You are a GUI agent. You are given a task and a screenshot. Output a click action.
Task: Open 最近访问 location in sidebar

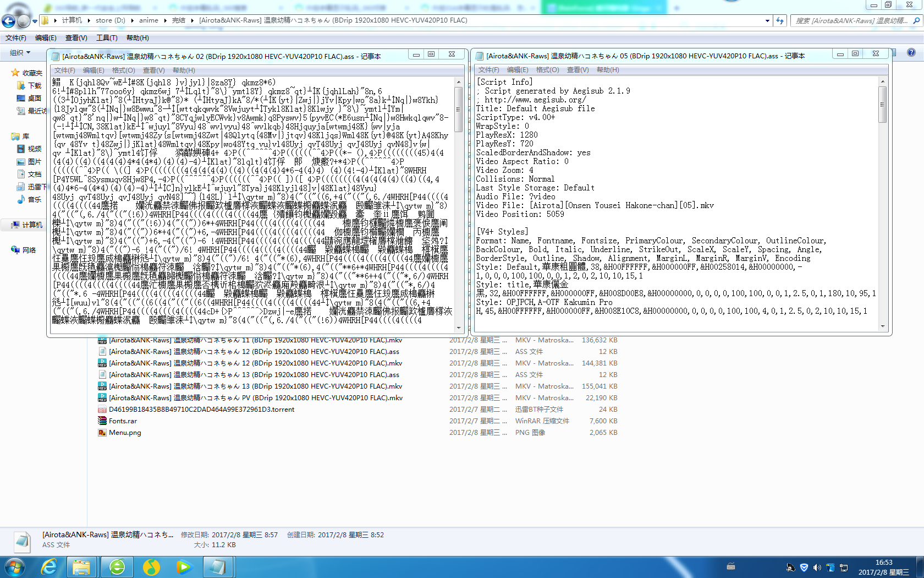tap(32, 111)
